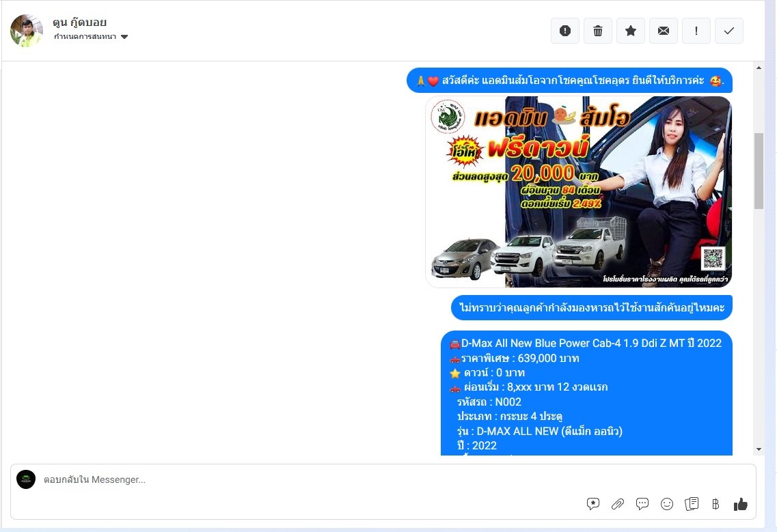Mark conversation unread with the envelope icon
Screen dimensions: 777x532
(x=663, y=31)
